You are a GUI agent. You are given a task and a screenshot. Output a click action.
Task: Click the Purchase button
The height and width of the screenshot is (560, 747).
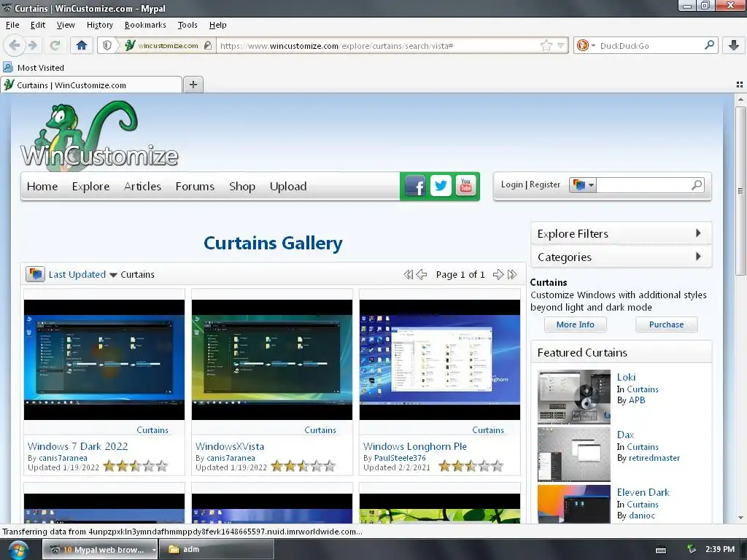(x=666, y=324)
